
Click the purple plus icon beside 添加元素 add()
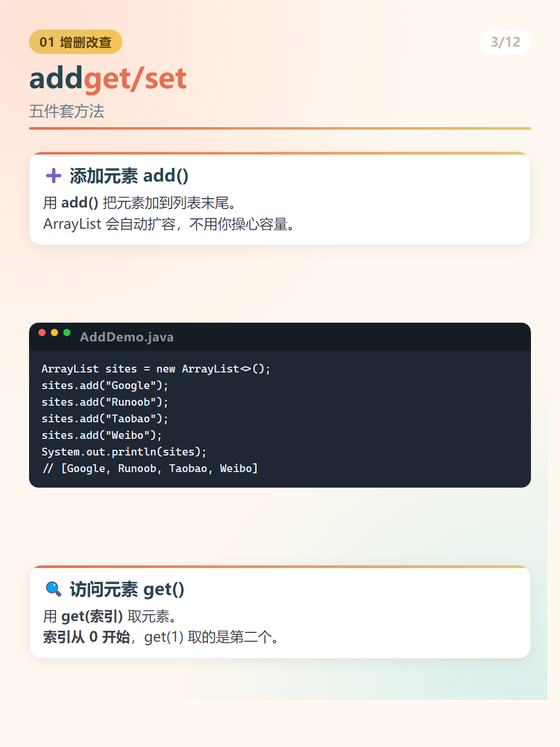tap(53, 176)
